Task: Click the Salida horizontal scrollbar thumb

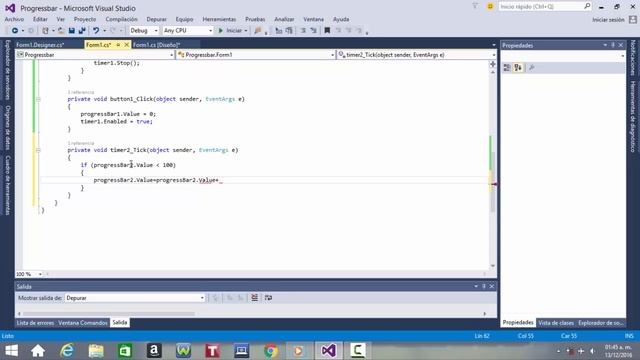Action: pos(109,314)
